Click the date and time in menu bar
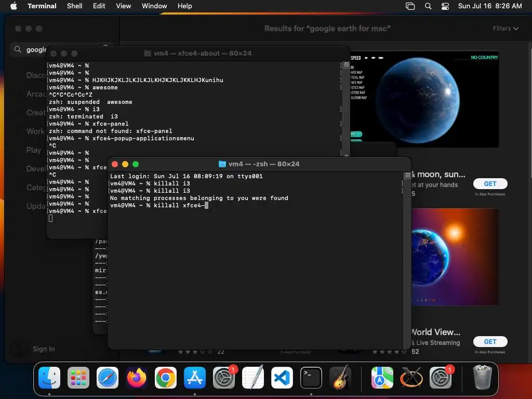This screenshot has height=399, width=532. (490, 6)
